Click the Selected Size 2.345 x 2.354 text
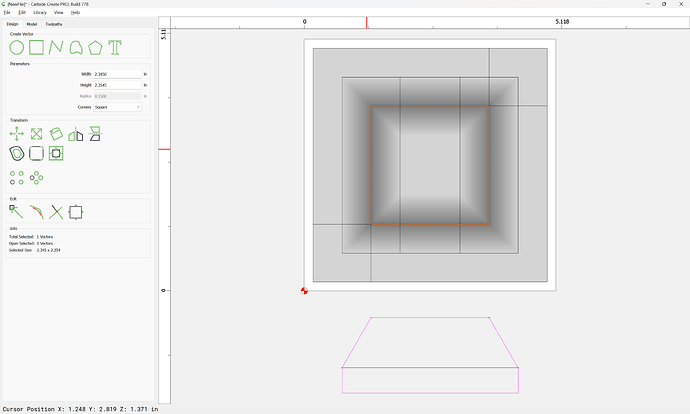690x414 pixels. [35, 250]
